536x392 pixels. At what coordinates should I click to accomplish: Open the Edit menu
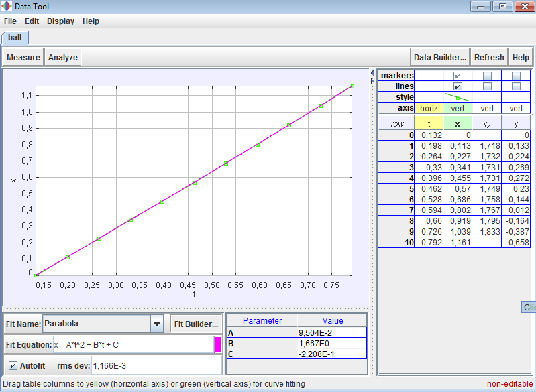tap(32, 21)
